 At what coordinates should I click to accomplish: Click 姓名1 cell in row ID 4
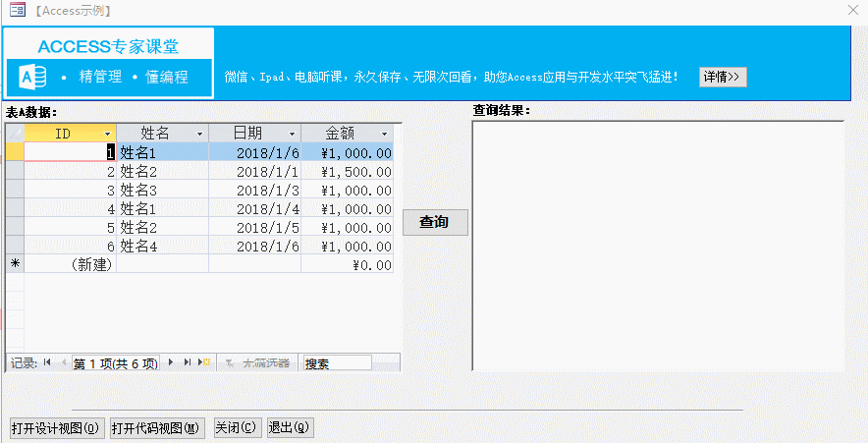[163, 208]
